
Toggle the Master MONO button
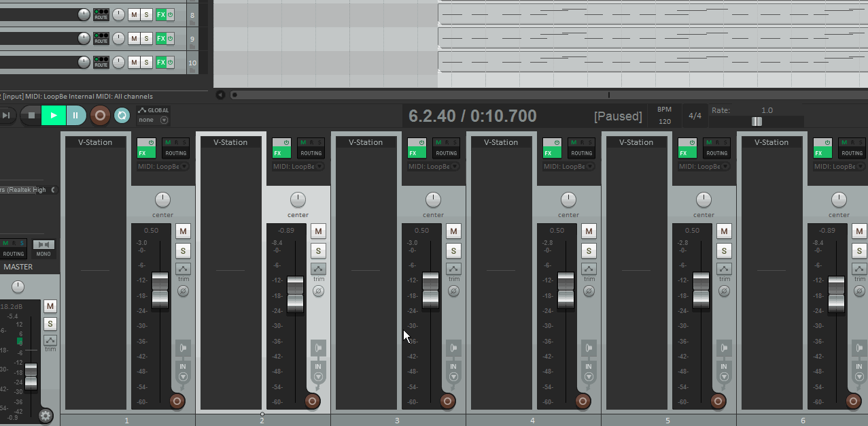click(x=44, y=248)
